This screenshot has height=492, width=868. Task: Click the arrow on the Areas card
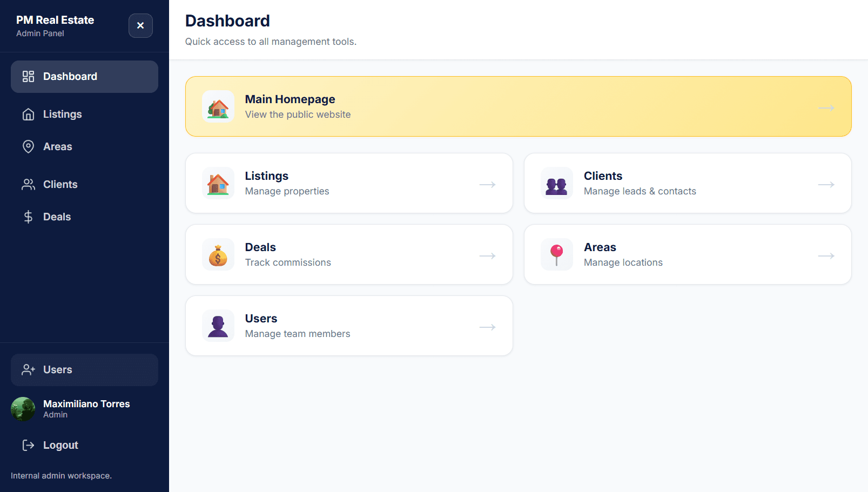click(826, 256)
